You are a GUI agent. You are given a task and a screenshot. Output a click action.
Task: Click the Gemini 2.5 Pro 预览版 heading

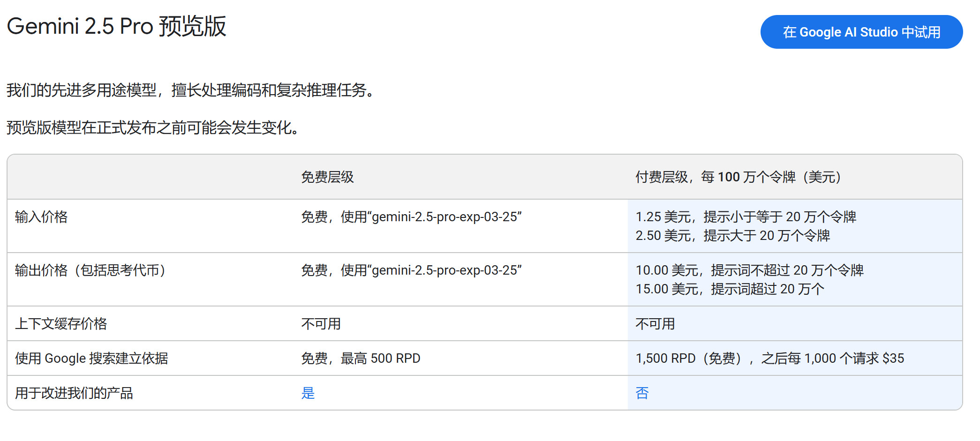click(x=116, y=26)
